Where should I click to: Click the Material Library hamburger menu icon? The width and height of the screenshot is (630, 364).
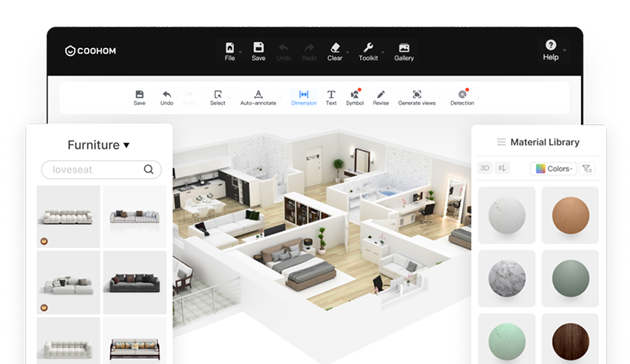pos(501,142)
